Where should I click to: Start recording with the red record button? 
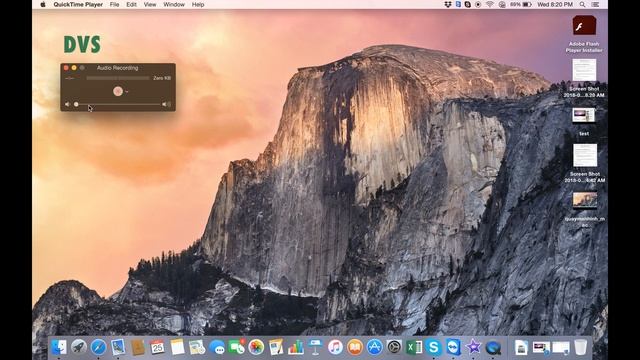pos(118,91)
